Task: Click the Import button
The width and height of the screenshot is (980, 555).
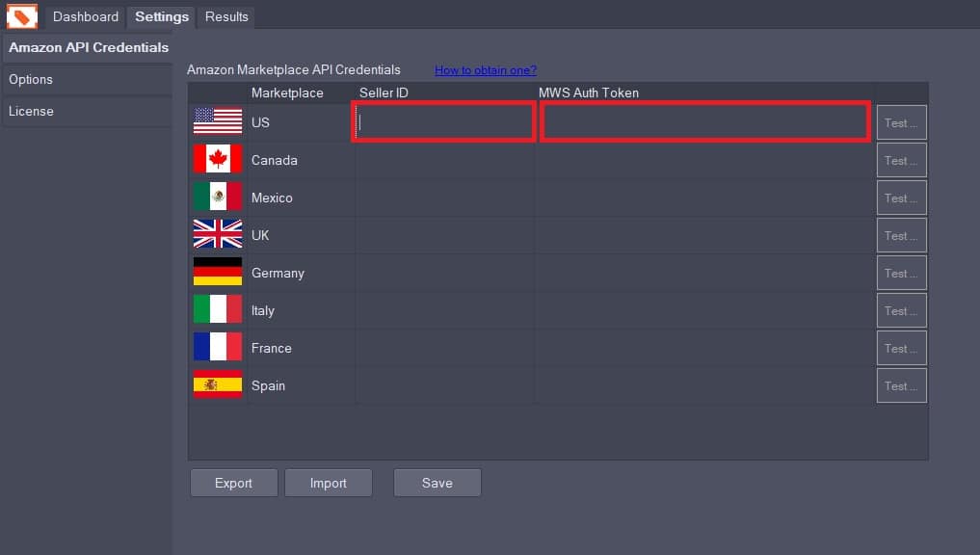Action: tap(329, 483)
